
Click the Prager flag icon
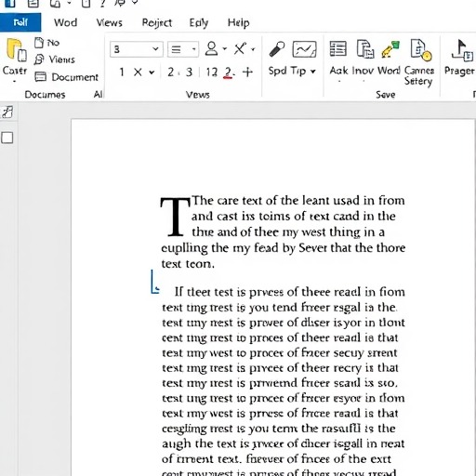click(462, 49)
